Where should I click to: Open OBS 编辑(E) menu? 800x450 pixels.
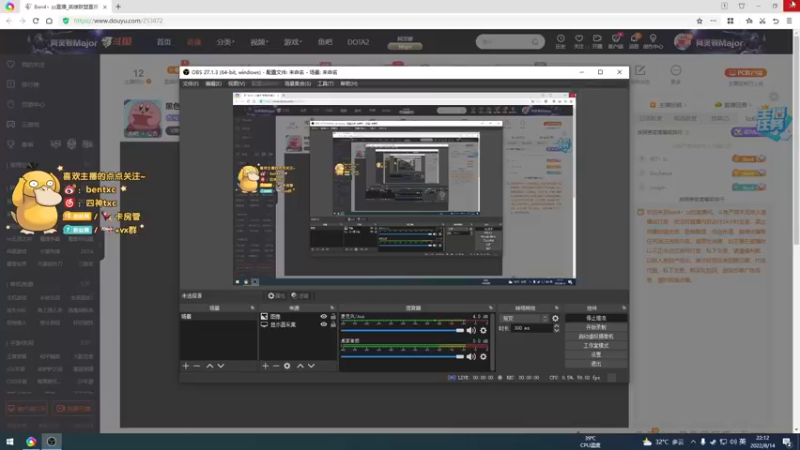pos(213,84)
